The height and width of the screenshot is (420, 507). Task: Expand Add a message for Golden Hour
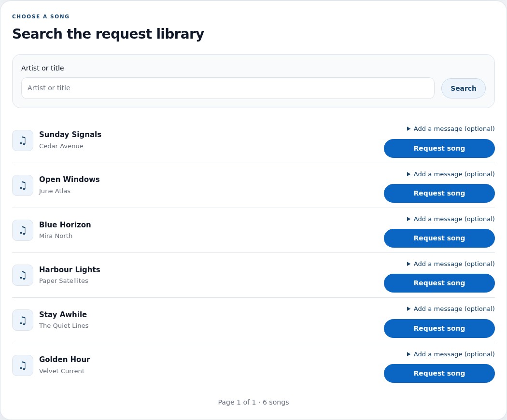451,354
